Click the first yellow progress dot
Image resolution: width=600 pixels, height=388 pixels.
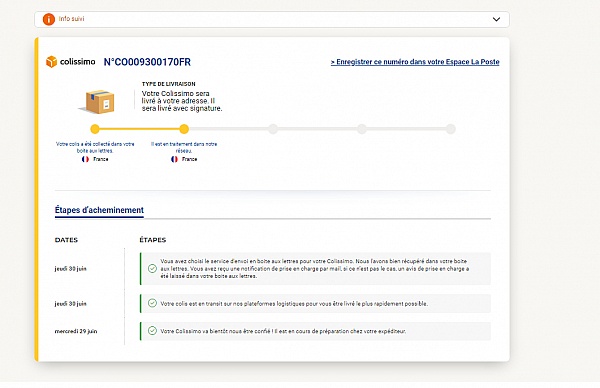[x=95, y=129]
